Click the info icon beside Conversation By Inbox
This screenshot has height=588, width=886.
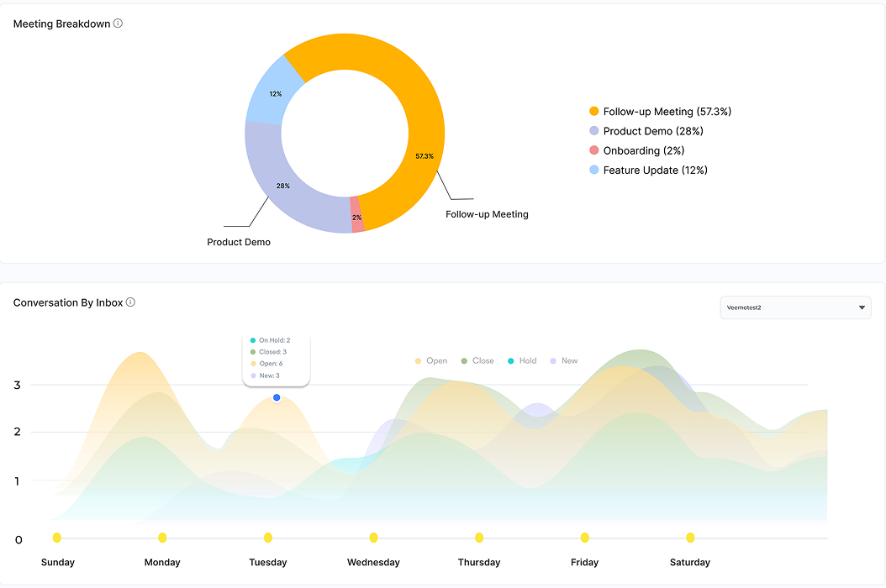pyautogui.click(x=130, y=302)
